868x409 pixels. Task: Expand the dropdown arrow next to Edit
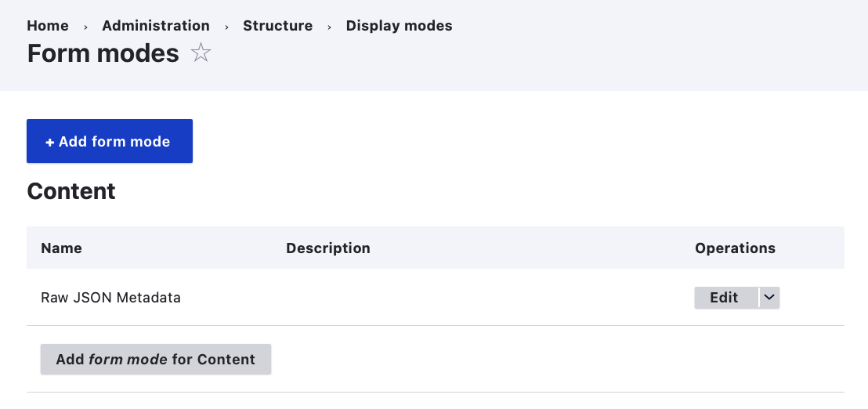769,298
